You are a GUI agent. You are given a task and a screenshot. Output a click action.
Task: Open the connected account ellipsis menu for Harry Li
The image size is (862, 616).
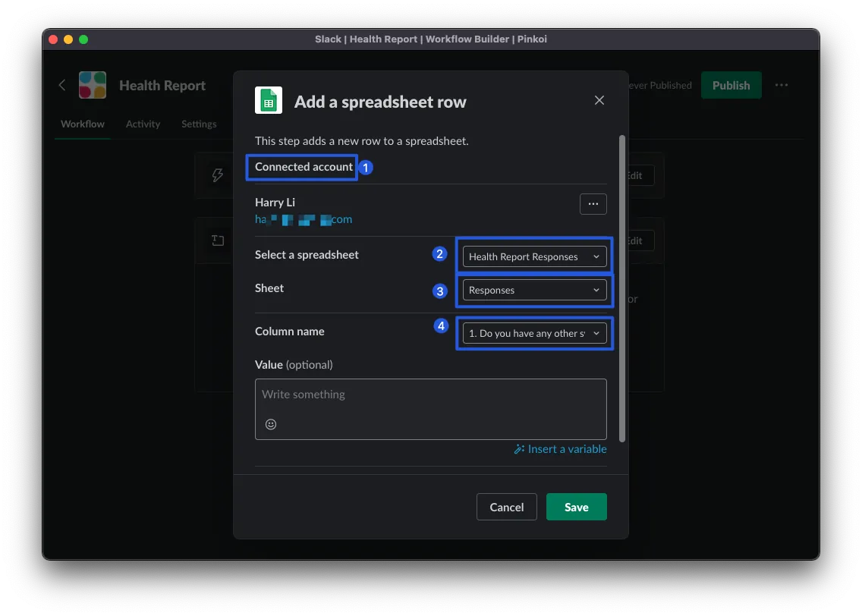(593, 204)
